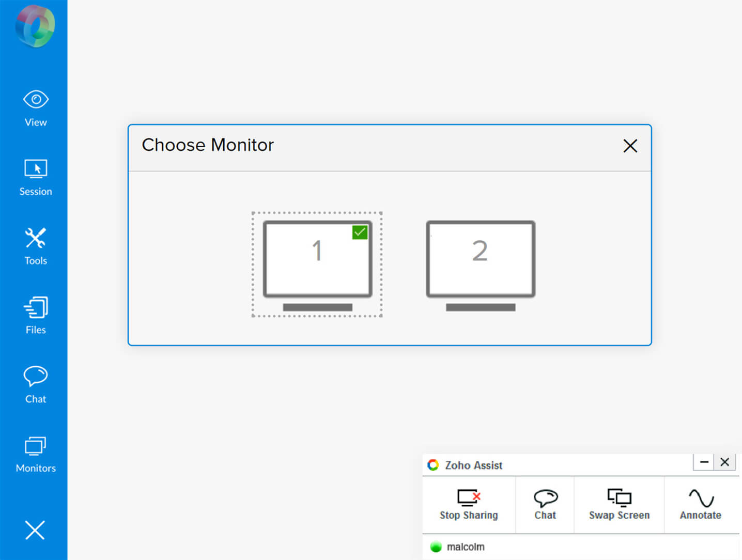Click the Swap Screen button
The height and width of the screenshot is (560, 742).
click(619, 504)
